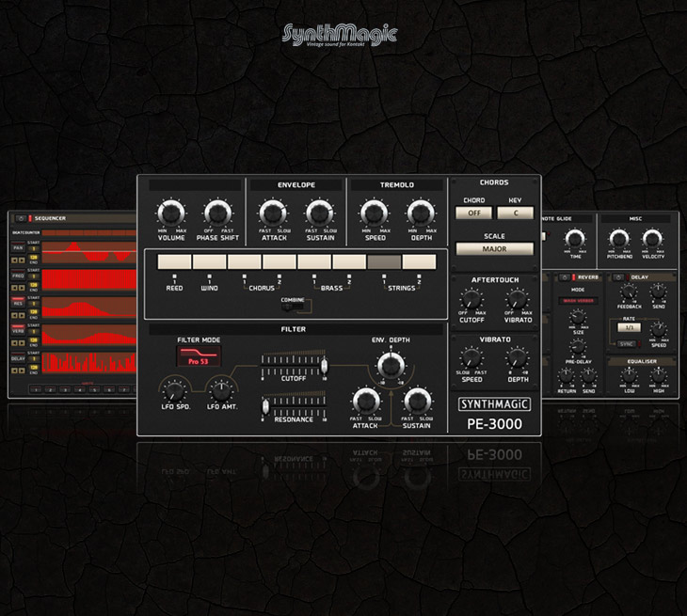Click the Reverb Return knob
This screenshot has height=616, width=687.
click(566, 376)
